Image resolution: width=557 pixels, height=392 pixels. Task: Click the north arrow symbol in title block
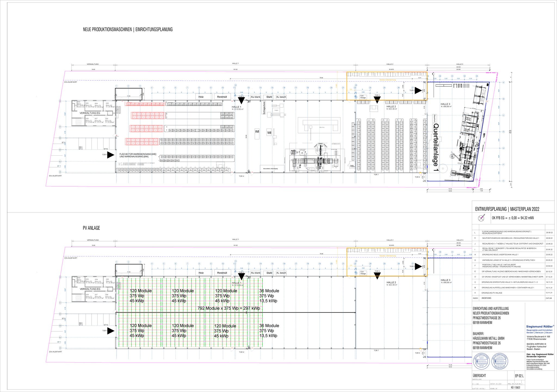coord(481,218)
